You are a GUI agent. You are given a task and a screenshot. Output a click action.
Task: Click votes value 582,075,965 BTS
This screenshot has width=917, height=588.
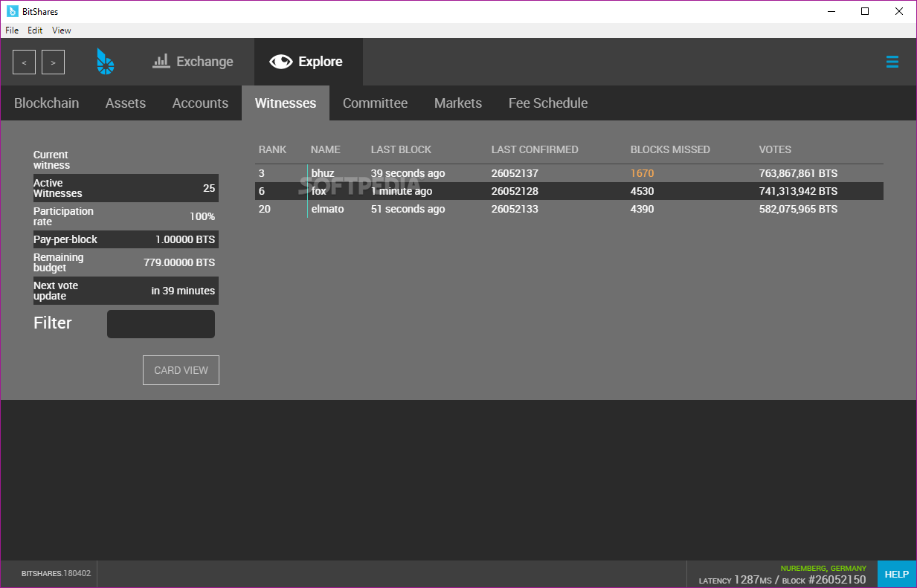798,209
